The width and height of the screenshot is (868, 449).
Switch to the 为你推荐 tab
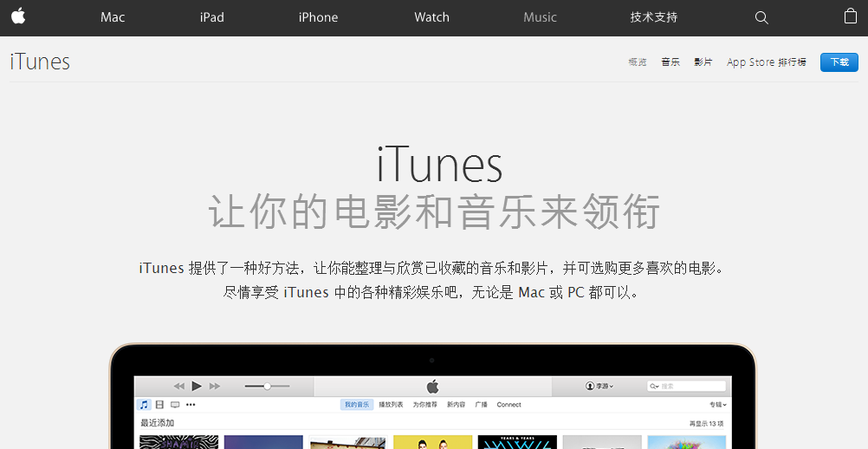point(424,405)
